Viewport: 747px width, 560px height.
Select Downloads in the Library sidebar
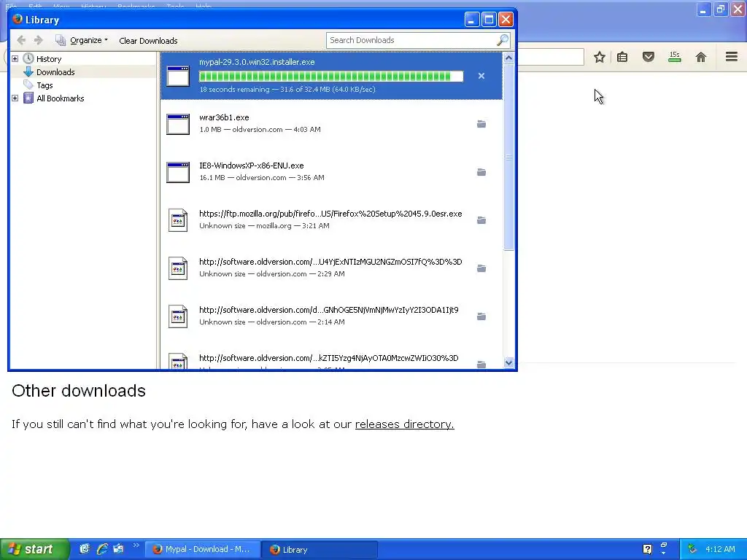click(55, 72)
